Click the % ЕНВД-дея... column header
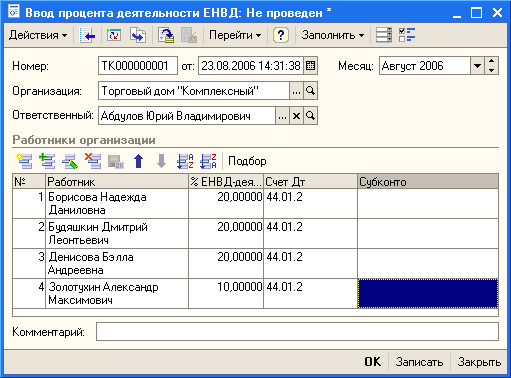The image size is (511, 378). (x=226, y=182)
